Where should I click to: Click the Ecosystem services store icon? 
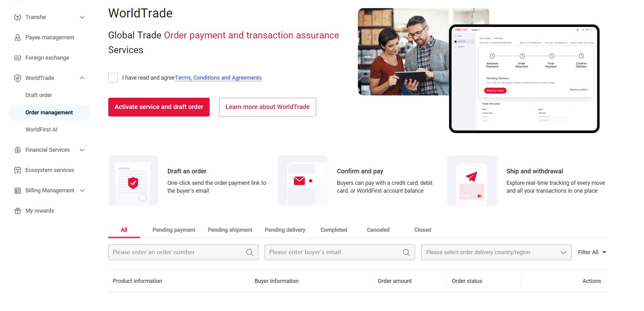coord(18,170)
